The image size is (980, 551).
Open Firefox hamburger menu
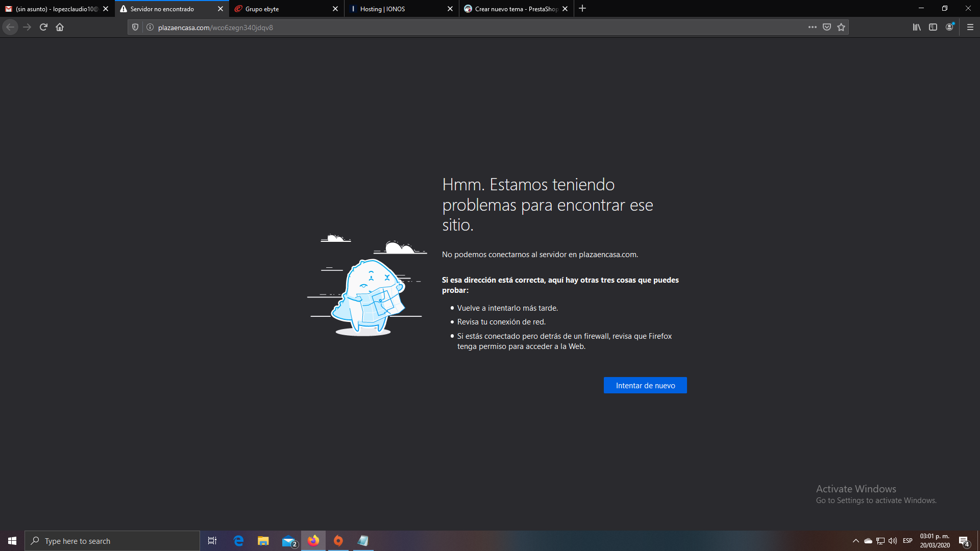coord(970,27)
